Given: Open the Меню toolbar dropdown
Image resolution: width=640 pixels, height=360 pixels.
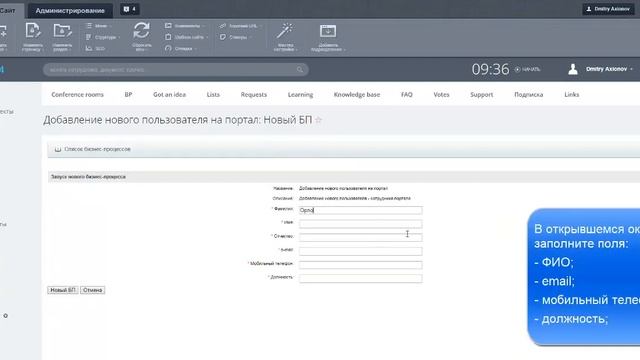Looking at the screenshot, I should point(99,26).
